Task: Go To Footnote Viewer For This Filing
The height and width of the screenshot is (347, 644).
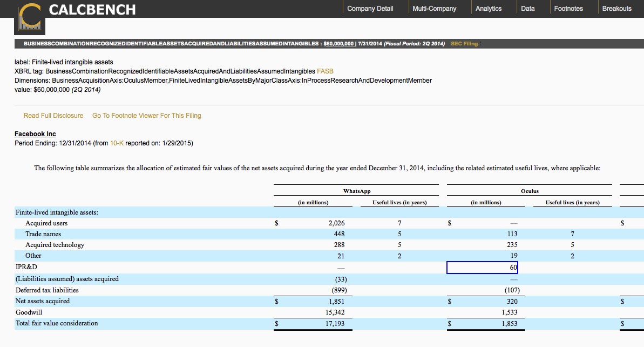Action: [146, 116]
